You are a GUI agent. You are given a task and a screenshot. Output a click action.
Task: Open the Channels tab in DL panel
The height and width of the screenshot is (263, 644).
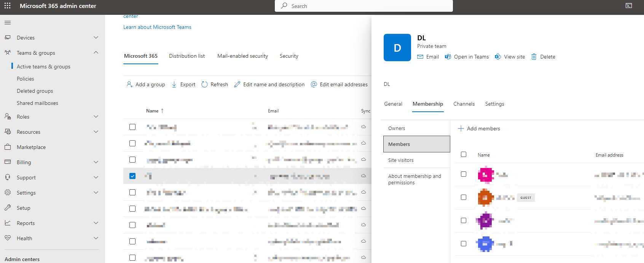[x=464, y=104]
